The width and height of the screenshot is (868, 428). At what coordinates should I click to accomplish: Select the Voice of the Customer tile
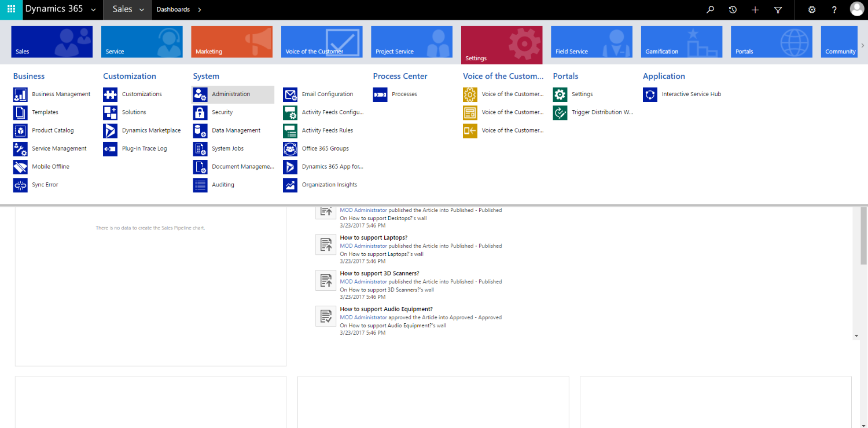(322, 42)
